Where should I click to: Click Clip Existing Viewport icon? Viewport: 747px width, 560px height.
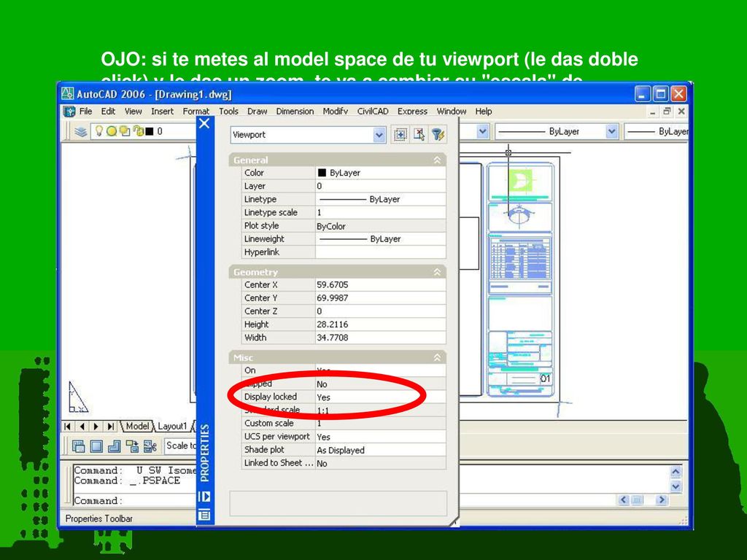click(x=150, y=446)
